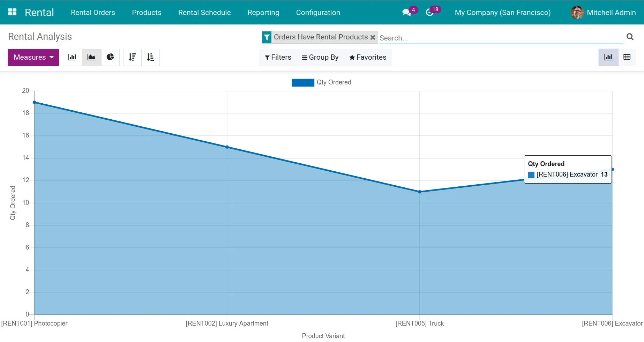Open the messages conversations icon
This screenshot has width=644, height=342.
pos(406,13)
